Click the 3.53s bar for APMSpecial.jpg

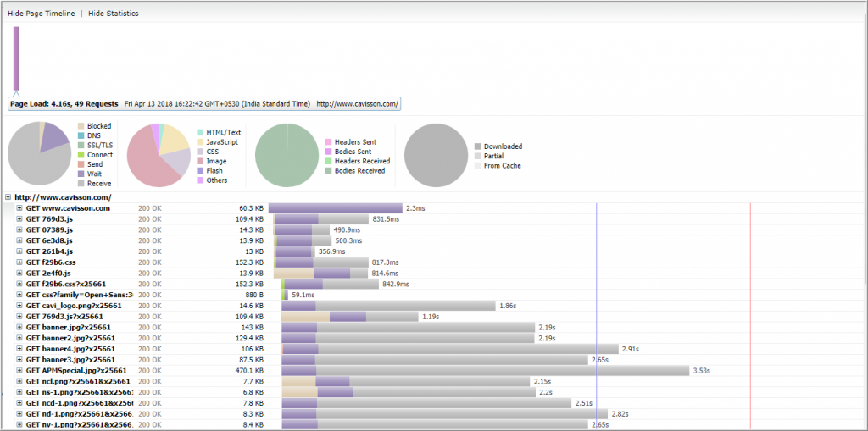pos(486,371)
